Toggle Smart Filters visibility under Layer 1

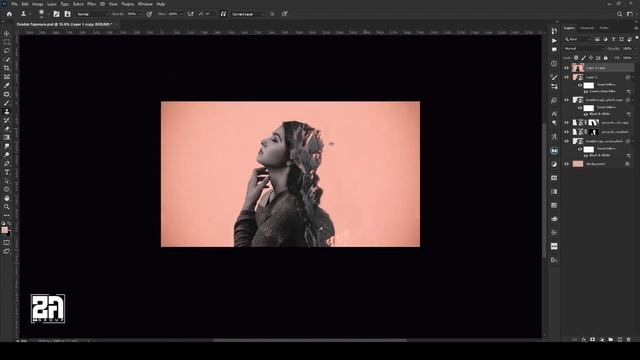580,85
